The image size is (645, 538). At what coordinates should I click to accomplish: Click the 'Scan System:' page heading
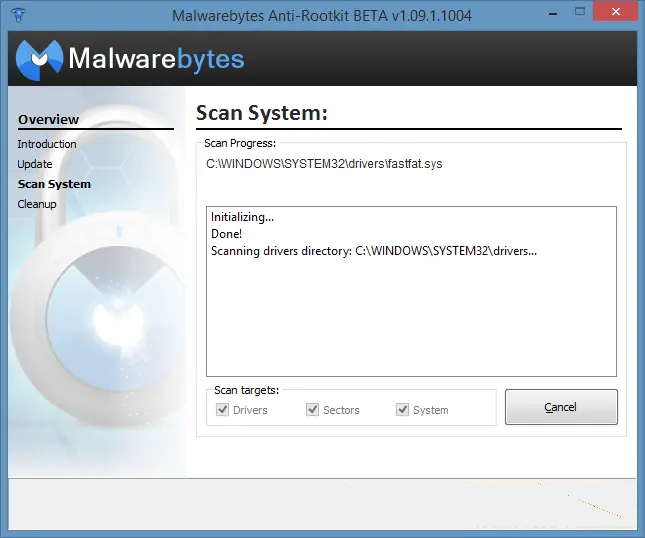(262, 113)
